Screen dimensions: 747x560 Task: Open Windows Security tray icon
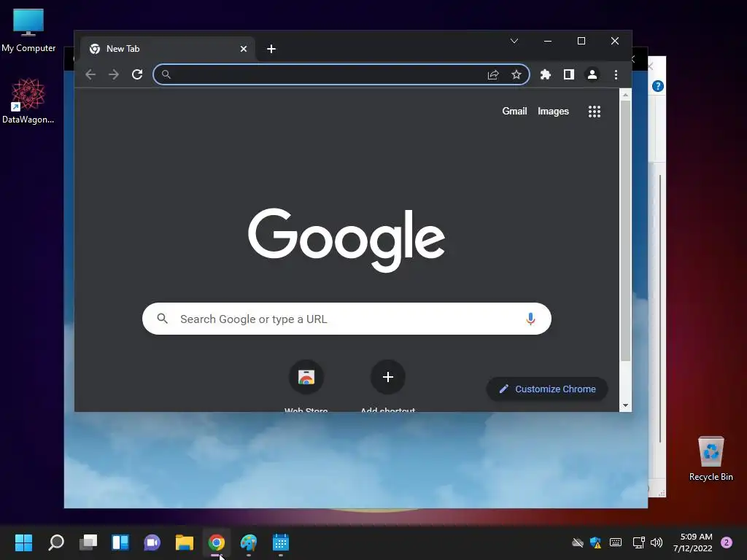[x=595, y=542]
